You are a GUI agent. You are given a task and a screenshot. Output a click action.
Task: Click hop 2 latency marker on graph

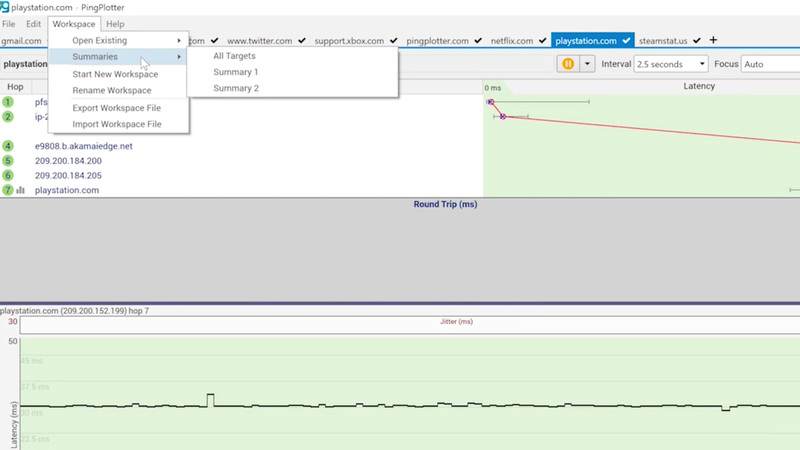coord(503,117)
